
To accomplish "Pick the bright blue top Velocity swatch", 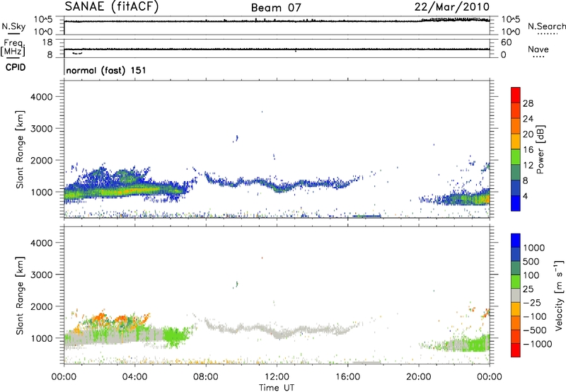I will pyautogui.click(x=516, y=241).
